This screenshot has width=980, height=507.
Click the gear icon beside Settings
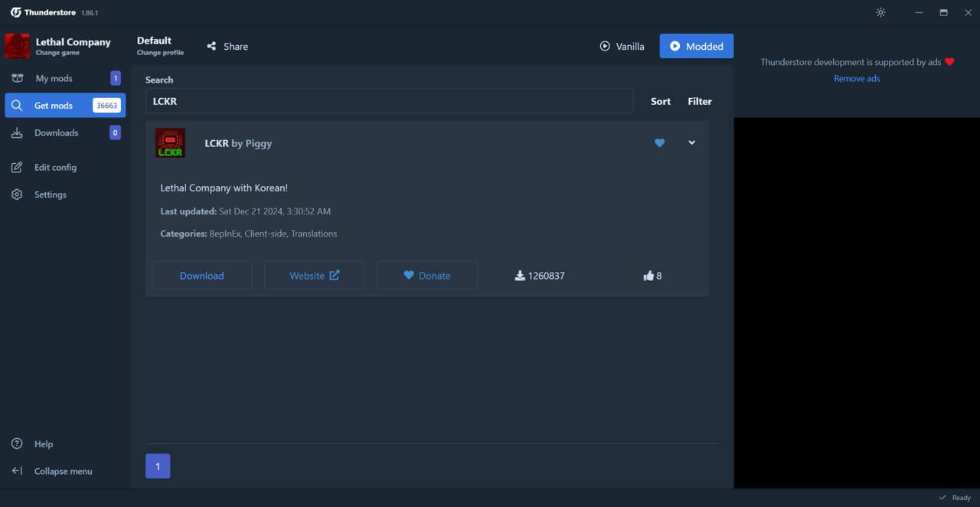point(17,195)
